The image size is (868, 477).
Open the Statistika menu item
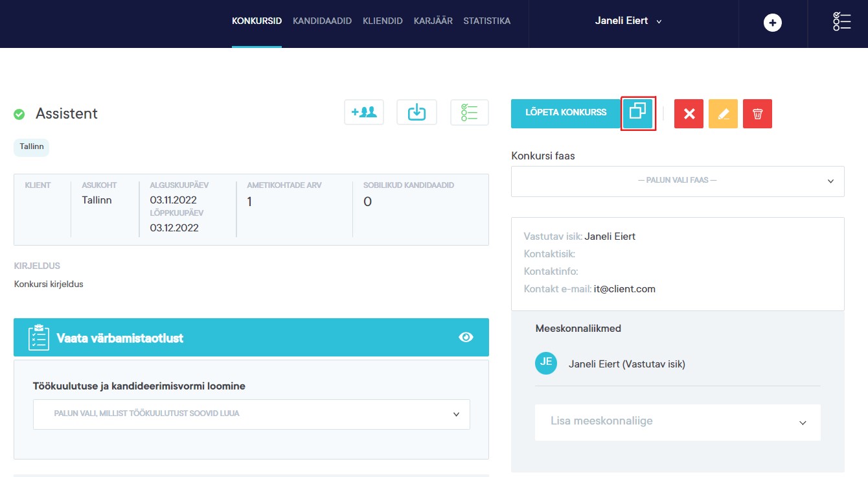(x=486, y=21)
